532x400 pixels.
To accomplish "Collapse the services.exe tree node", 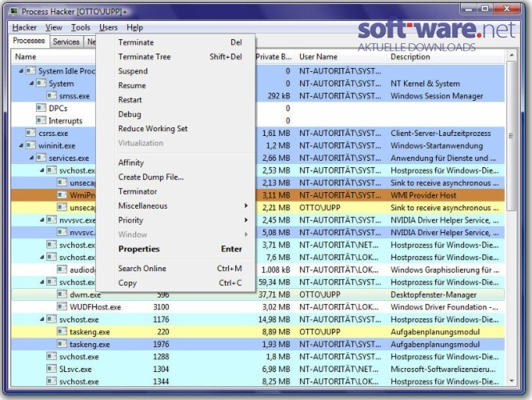I will pyautogui.click(x=31, y=158).
